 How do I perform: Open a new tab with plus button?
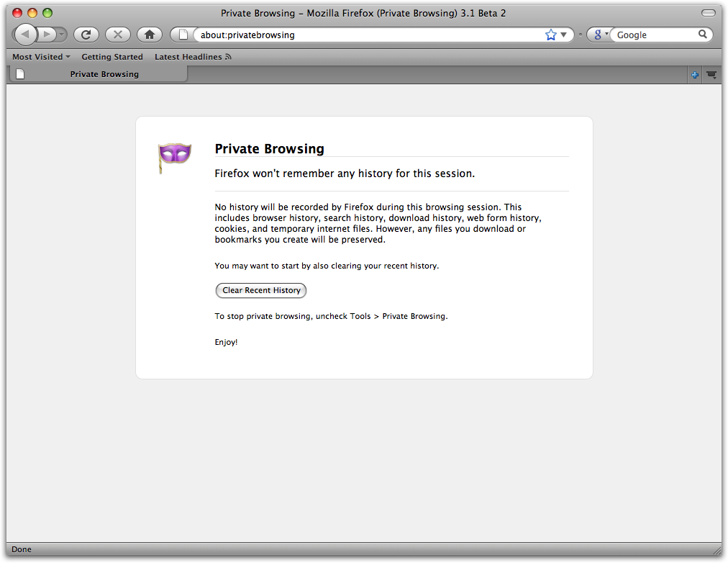tap(695, 74)
